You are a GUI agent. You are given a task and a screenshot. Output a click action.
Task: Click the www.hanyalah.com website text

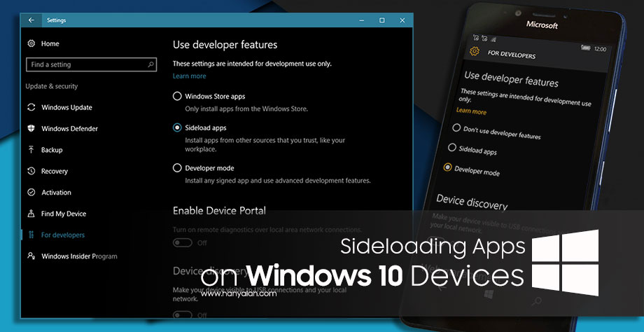(239, 293)
